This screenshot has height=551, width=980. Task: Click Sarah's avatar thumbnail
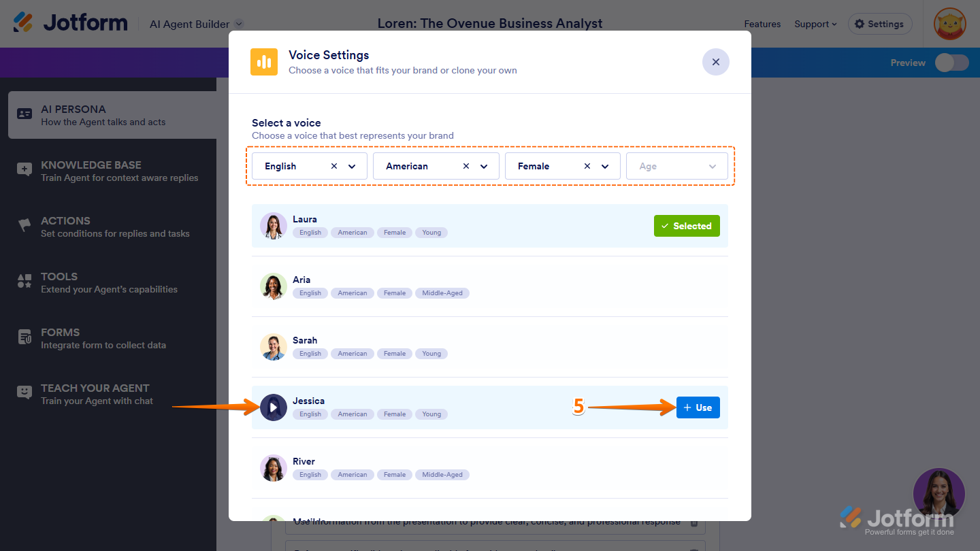coord(274,347)
